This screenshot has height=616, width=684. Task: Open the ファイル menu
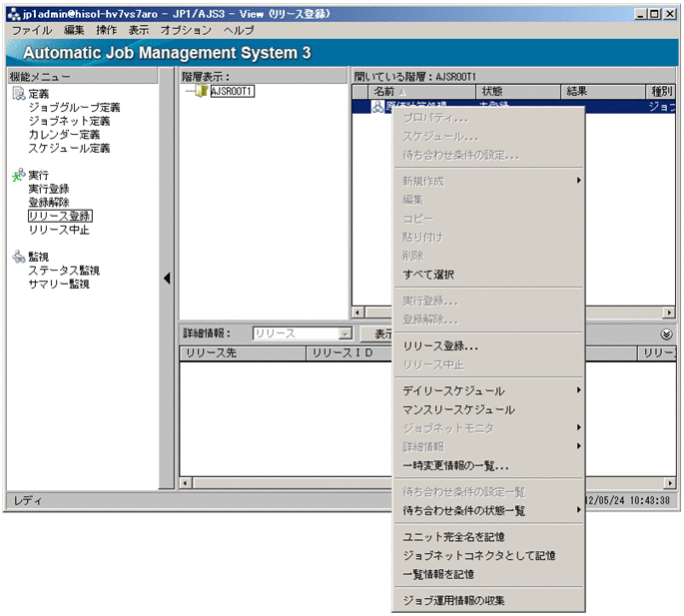pyautogui.click(x=31, y=30)
